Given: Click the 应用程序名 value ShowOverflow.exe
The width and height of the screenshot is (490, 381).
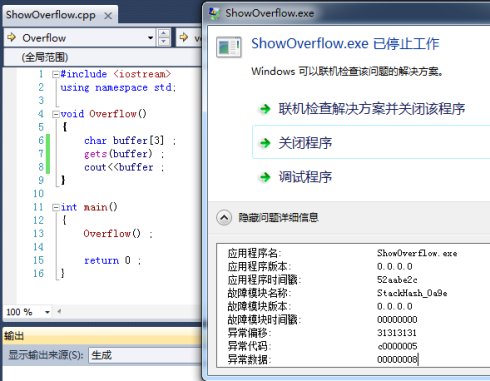Looking at the screenshot, I should (x=417, y=253).
